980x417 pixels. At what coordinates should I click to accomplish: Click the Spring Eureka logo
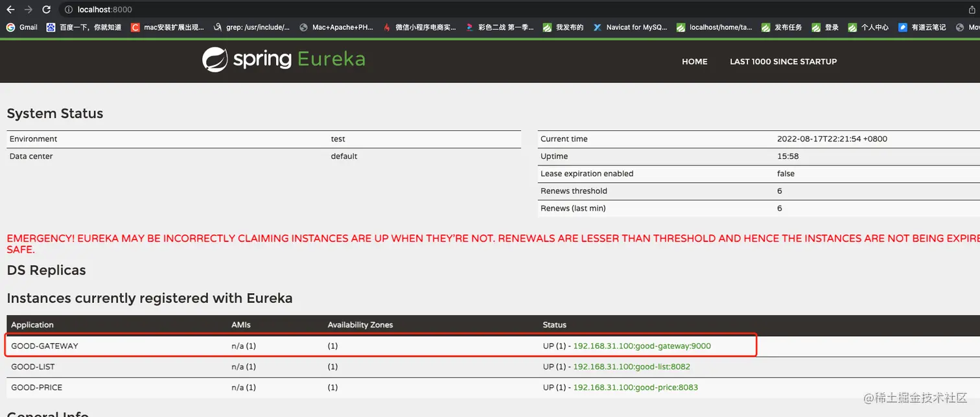click(284, 60)
